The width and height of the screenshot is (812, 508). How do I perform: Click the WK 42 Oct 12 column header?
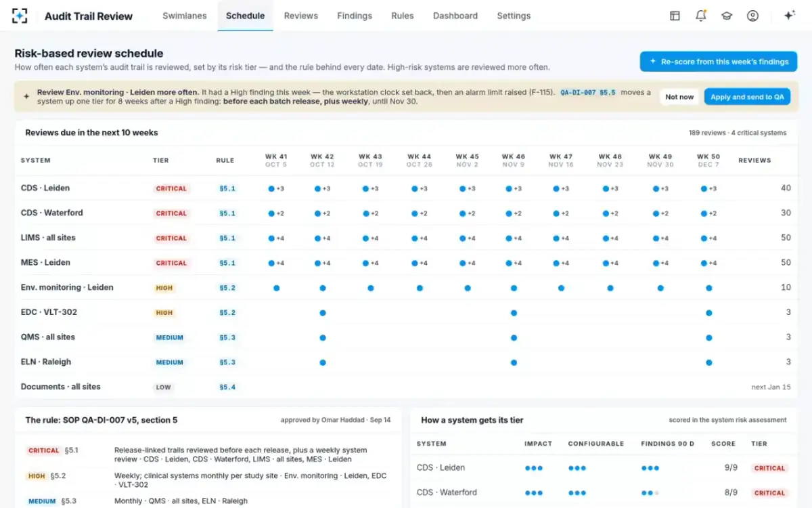(x=322, y=161)
